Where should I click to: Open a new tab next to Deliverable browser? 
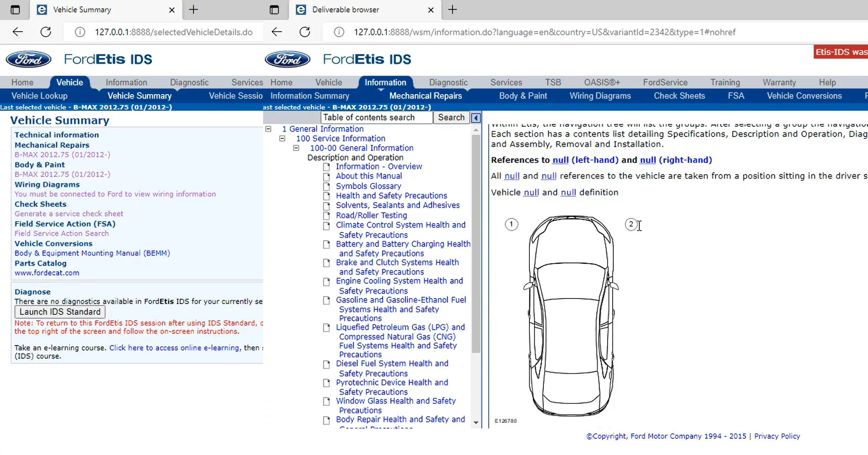tap(453, 9)
